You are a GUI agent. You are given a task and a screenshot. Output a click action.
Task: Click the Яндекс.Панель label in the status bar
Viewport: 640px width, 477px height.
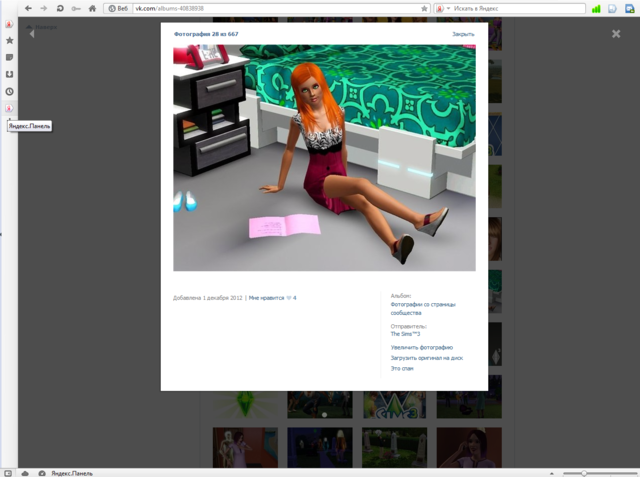pos(72,473)
